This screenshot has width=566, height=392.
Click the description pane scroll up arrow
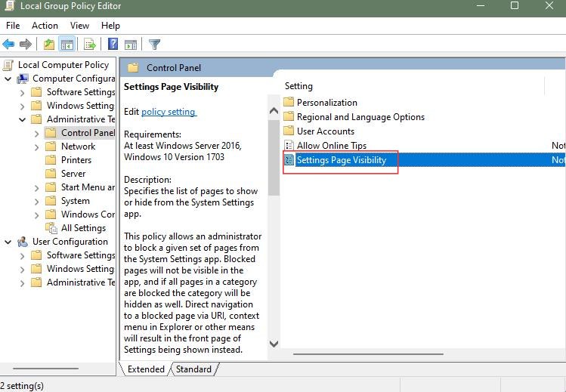coord(274,111)
